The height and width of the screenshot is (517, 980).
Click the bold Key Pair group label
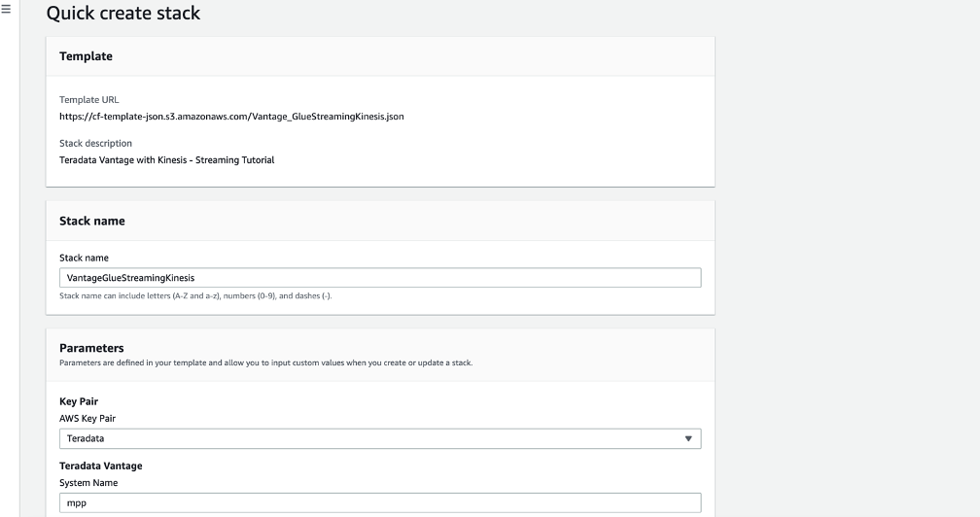pos(79,401)
